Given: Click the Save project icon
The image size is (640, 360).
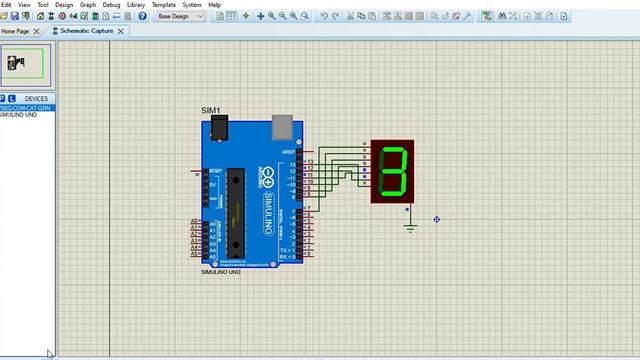Looking at the screenshot, I should 15,16.
